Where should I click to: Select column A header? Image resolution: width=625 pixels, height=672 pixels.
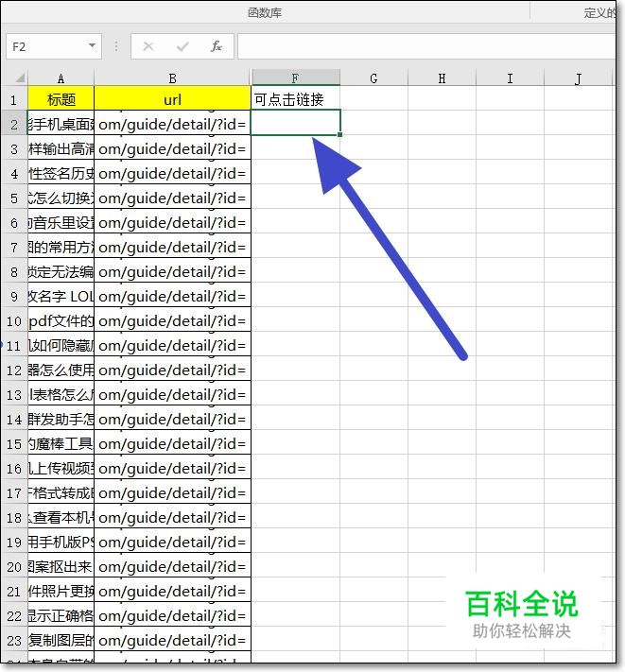point(61,78)
